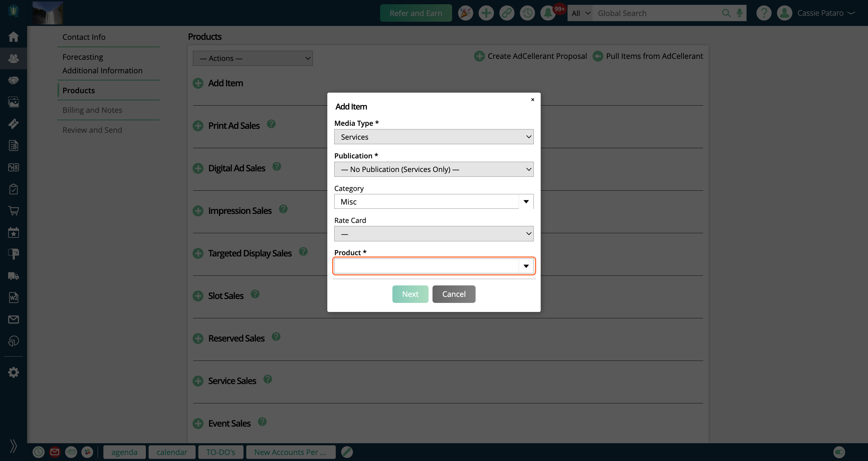Click into the Product input field
Screen dimensions: 868x461
tap(426, 266)
